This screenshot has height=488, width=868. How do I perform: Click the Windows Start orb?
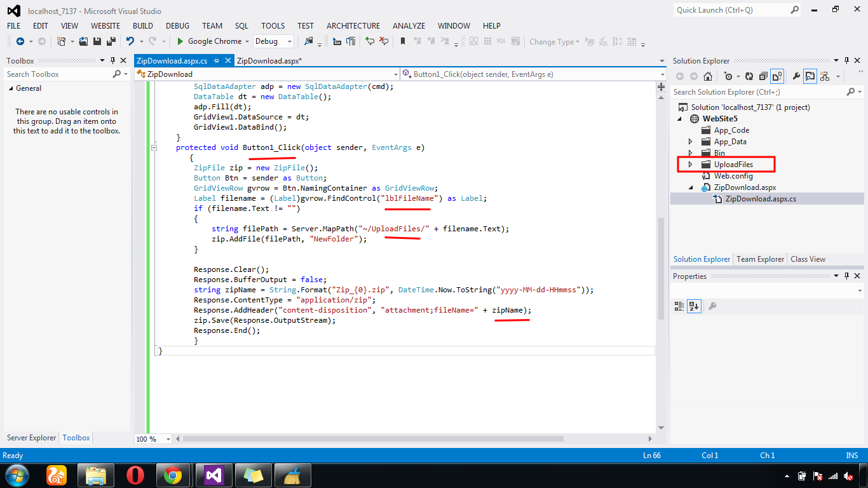click(x=17, y=475)
